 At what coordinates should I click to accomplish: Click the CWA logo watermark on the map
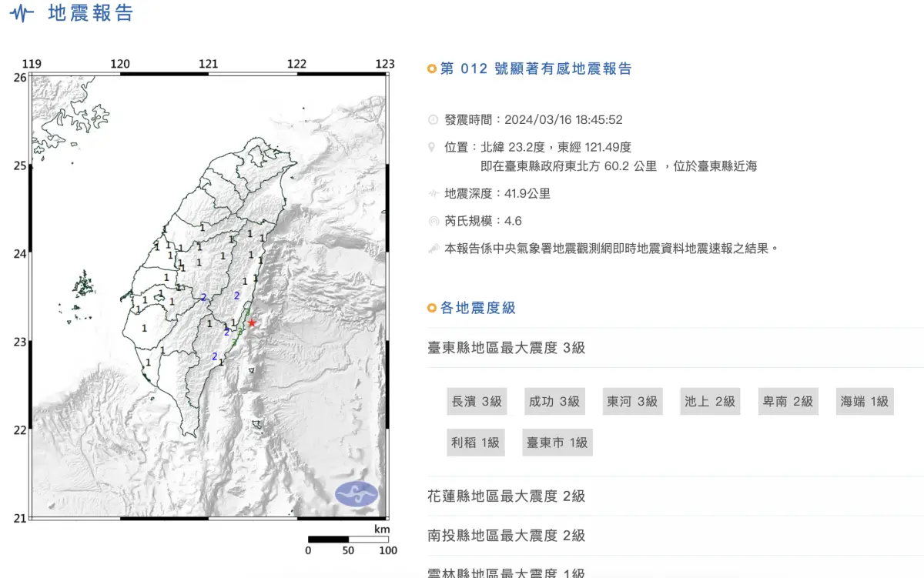tap(357, 493)
